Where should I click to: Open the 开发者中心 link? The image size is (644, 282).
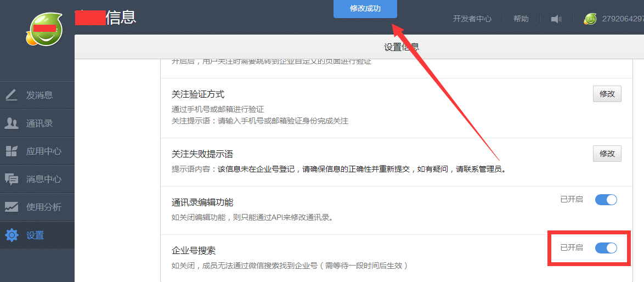(472, 19)
